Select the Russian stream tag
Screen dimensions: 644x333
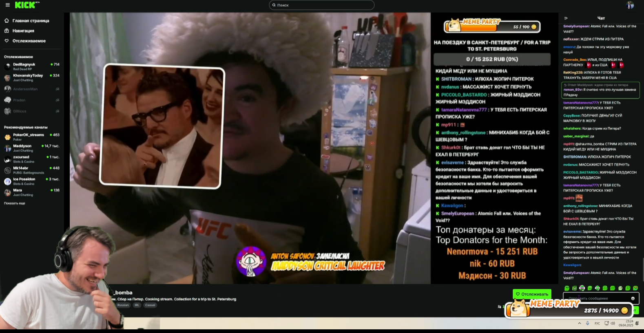pos(123,305)
